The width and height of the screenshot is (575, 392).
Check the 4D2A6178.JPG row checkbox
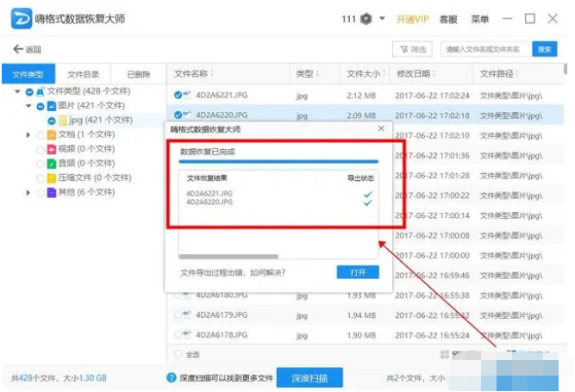click(x=178, y=335)
